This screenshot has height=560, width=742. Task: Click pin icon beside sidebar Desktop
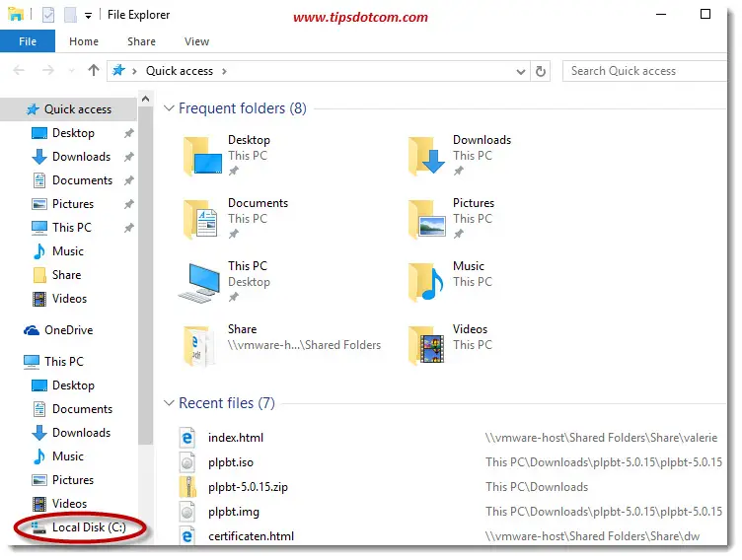[x=128, y=133]
